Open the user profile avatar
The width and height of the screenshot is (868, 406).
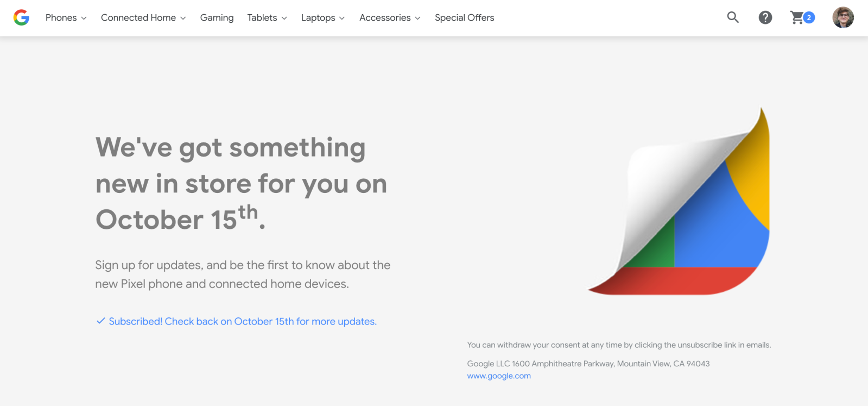tap(842, 17)
